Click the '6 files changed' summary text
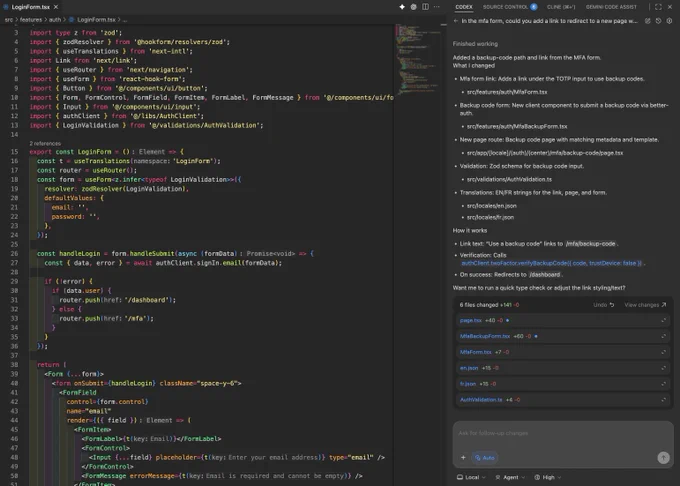Screen dimensions: 680x486 coord(479,305)
